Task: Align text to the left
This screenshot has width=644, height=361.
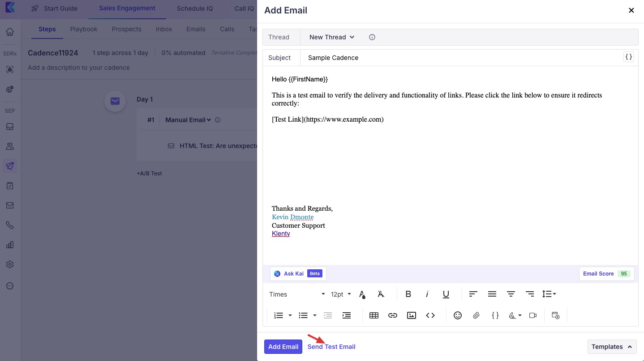Action: tap(473, 294)
